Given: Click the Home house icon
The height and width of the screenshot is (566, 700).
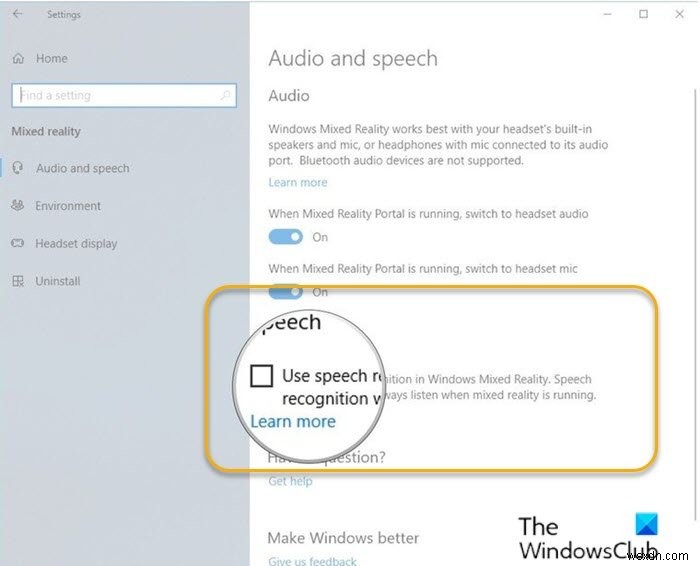Looking at the screenshot, I should pyautogui.click(x=18, y=58).
